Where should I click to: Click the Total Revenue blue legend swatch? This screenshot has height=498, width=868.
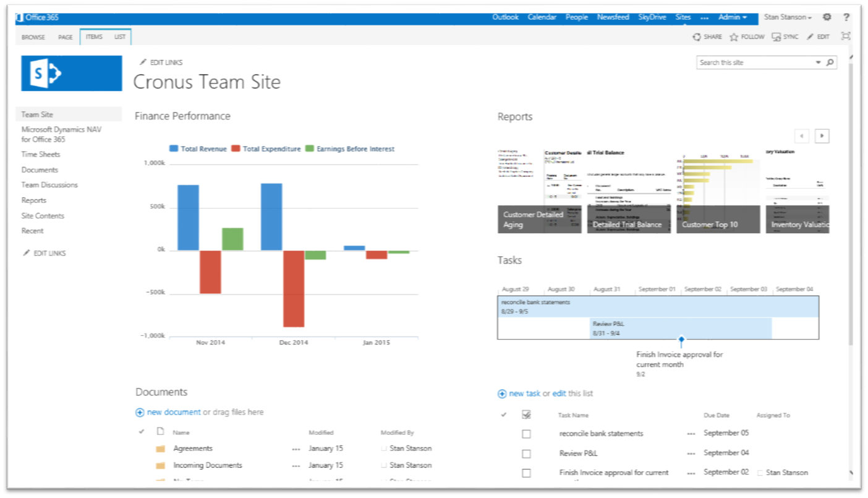pos(174,149)
